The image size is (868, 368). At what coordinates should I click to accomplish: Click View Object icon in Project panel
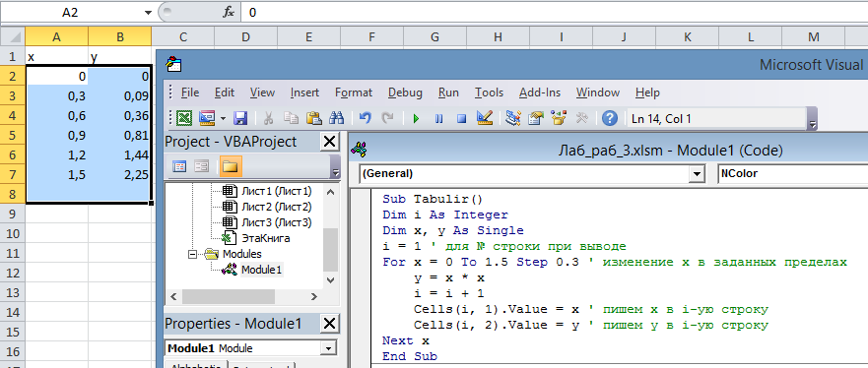tap(202, 167)
